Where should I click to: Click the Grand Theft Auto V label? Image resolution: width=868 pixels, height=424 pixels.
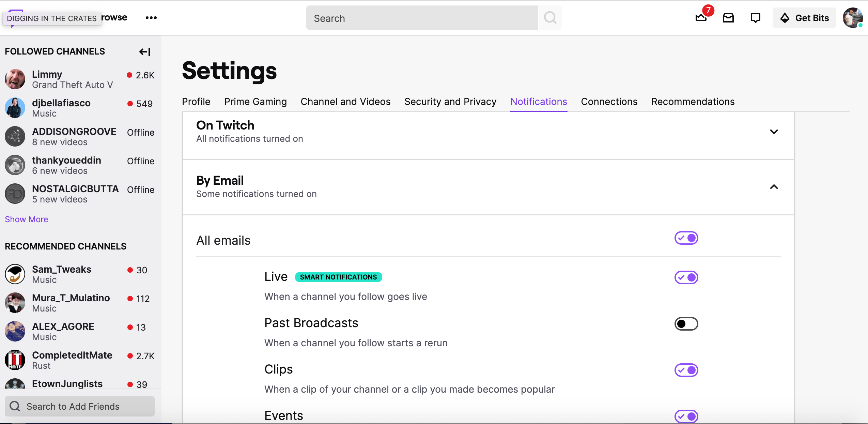[x=72, y=85]
